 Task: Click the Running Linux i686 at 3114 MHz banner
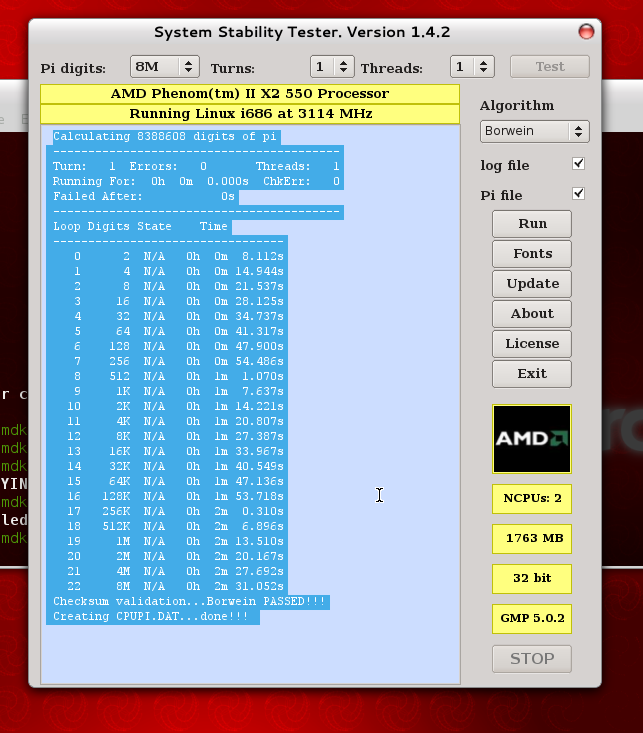(x=250, y=114)
